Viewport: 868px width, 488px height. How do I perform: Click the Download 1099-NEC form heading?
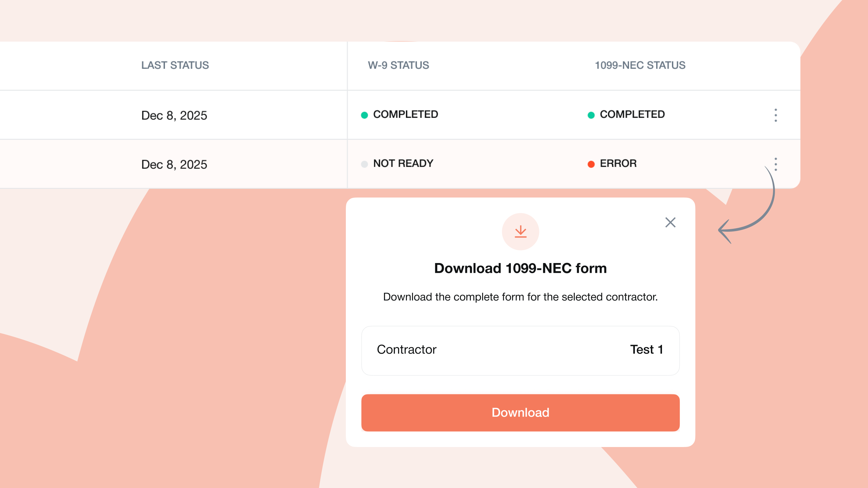(520, 269)
